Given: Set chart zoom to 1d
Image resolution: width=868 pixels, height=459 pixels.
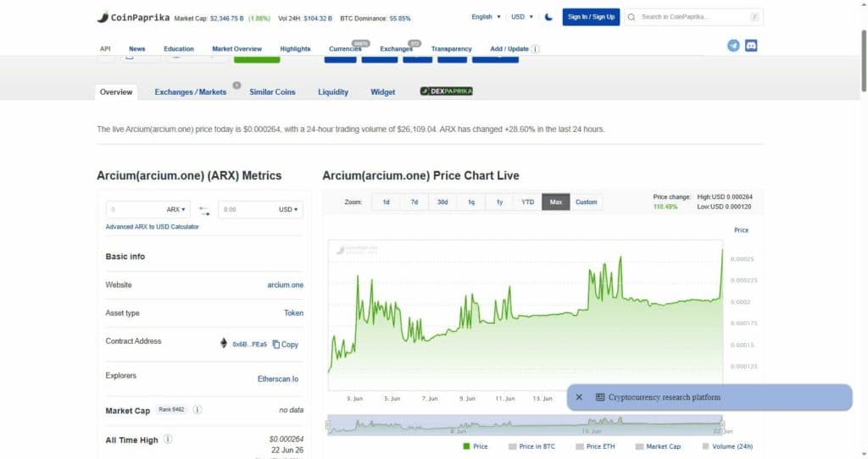Looking at the screenshot, I should (386, 202).
